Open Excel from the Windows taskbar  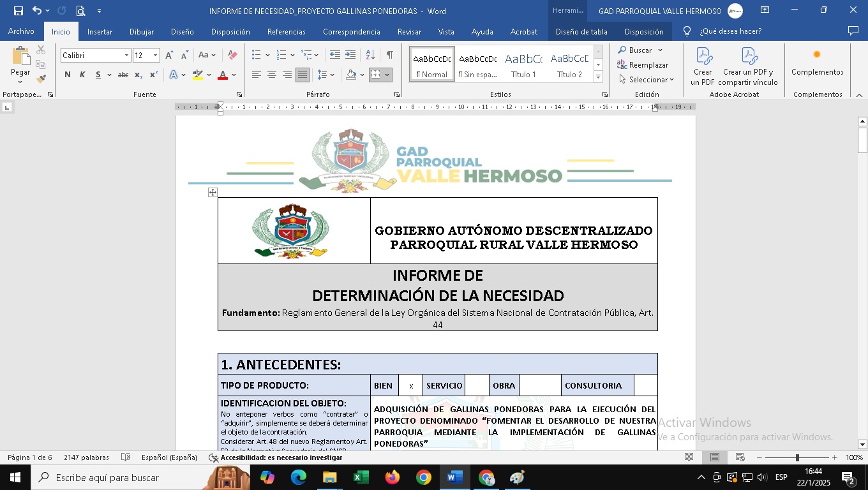pyautogui.click(x=361, y=477)
